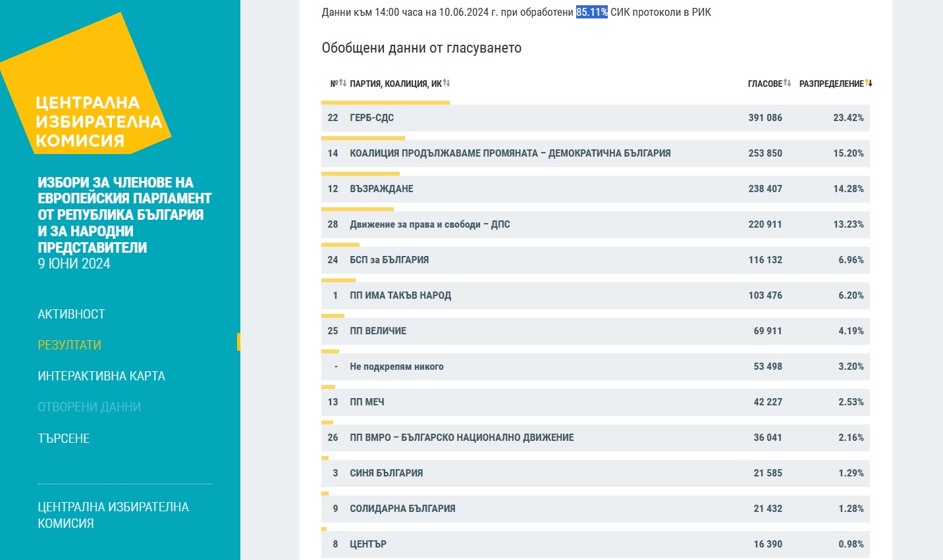Go to ИНТЕРАКТИВНА КАРТА

pyautogui.click(x=101, y=376)
